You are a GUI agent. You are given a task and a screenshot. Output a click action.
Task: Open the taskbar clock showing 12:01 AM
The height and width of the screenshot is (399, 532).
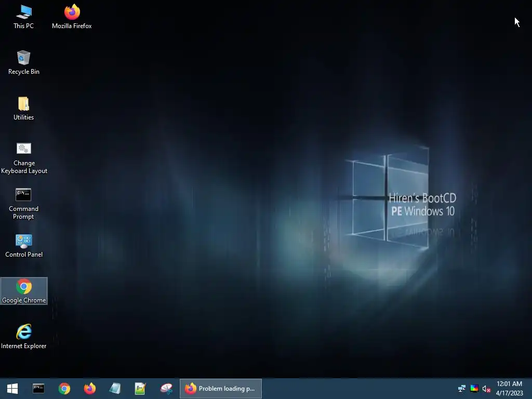509,389
